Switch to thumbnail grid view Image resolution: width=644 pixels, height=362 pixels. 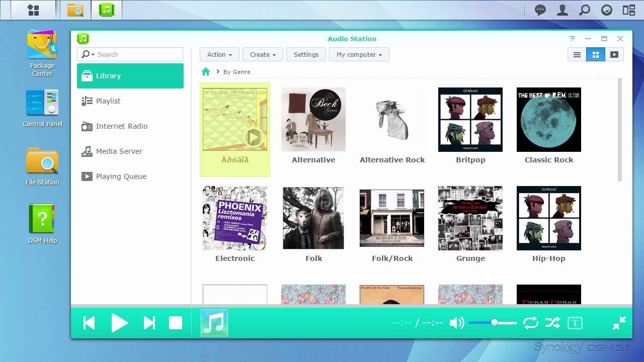click(x=596, y=54)
